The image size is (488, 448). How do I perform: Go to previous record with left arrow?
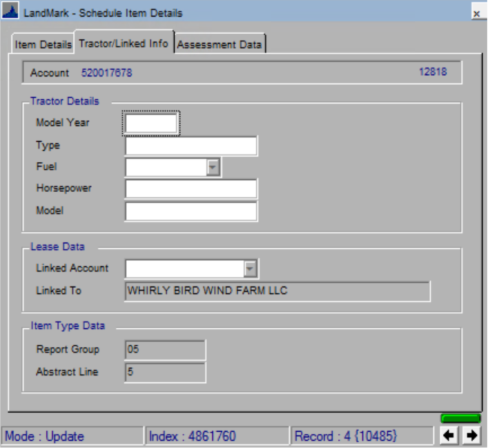(x=449, y=435)
